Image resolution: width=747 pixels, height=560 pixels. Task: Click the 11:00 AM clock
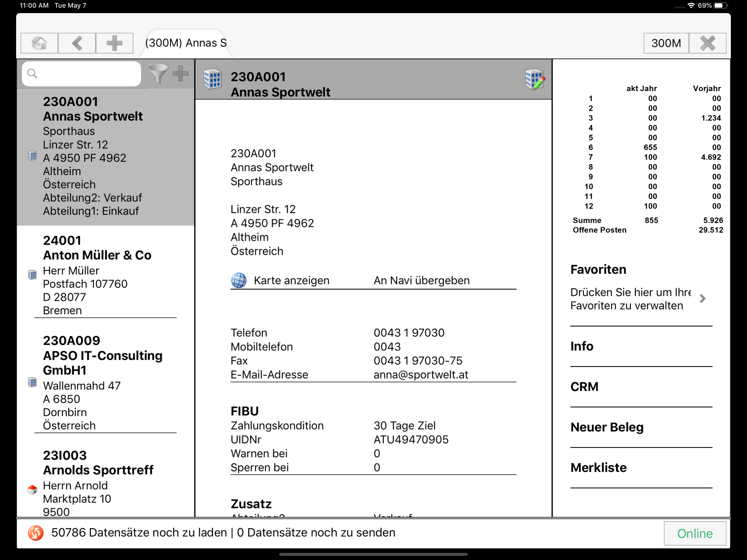(x=34, y=5)
